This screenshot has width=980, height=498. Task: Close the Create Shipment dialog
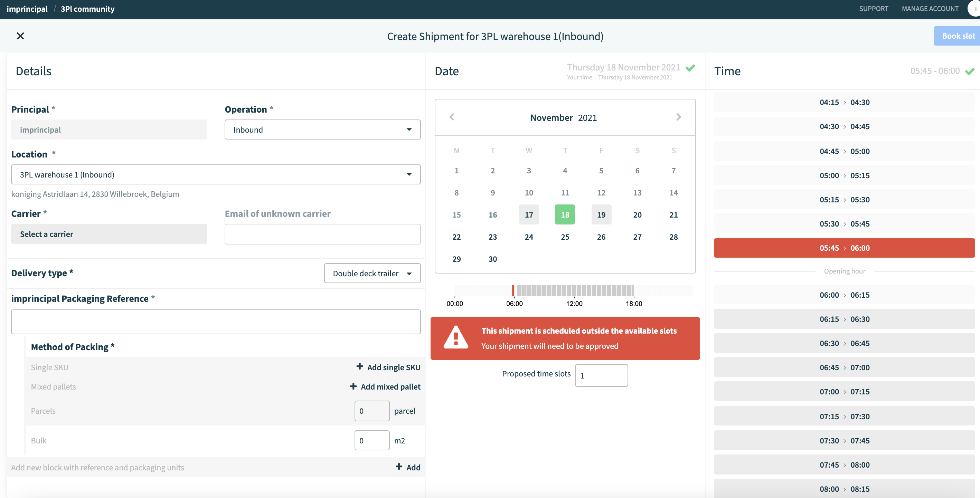[x=20, y=36]
